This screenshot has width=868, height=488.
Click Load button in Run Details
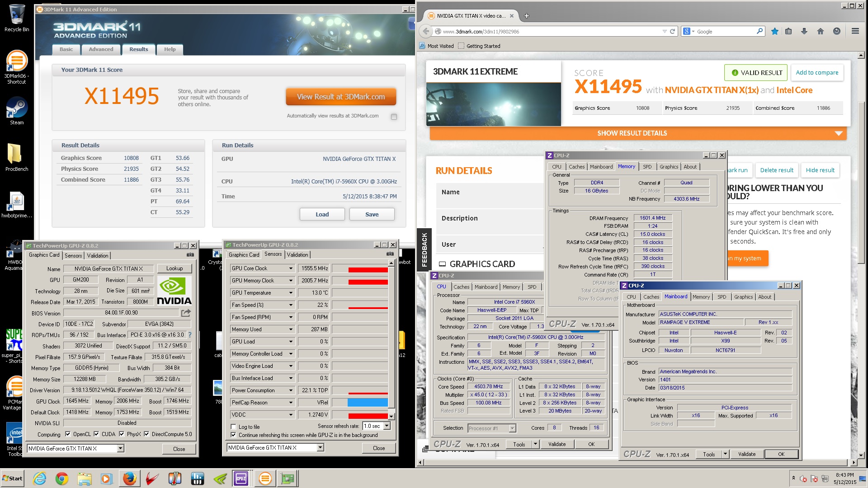pos(322,214)
